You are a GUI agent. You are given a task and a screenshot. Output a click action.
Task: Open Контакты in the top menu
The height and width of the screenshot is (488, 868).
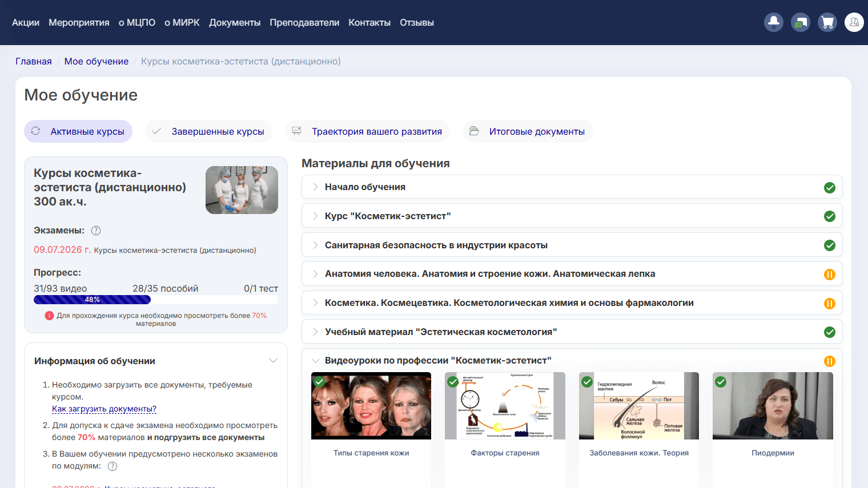tap(369, 22)
